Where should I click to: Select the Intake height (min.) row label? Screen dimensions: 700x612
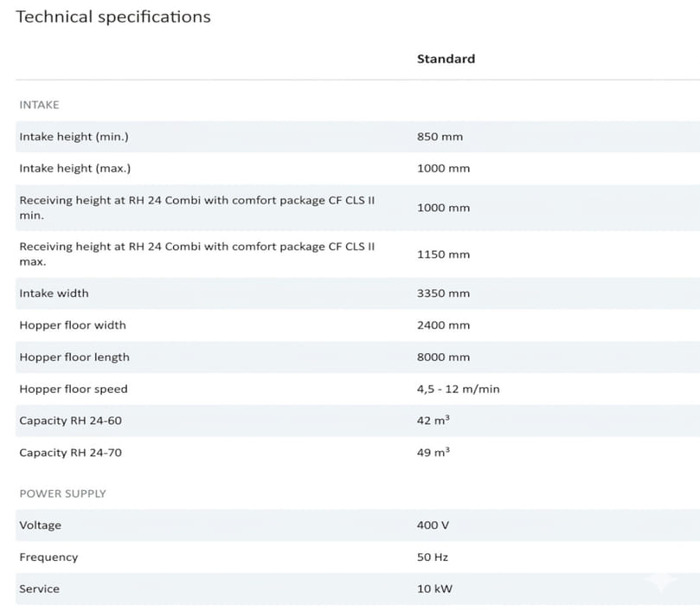click(x=74, y=137)
